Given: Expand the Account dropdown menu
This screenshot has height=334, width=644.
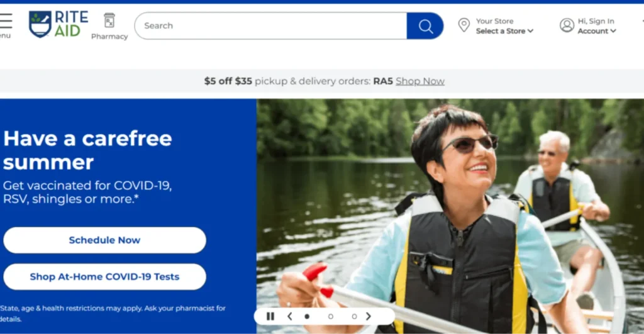Looking at the screenshot, I should click(596, 31).
